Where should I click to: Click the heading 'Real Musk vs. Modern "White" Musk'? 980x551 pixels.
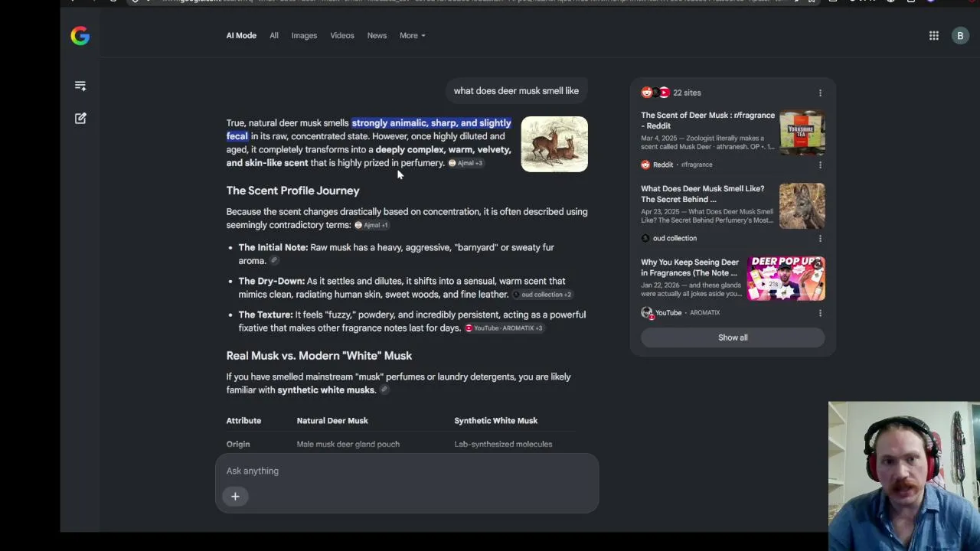pos(319,356)
